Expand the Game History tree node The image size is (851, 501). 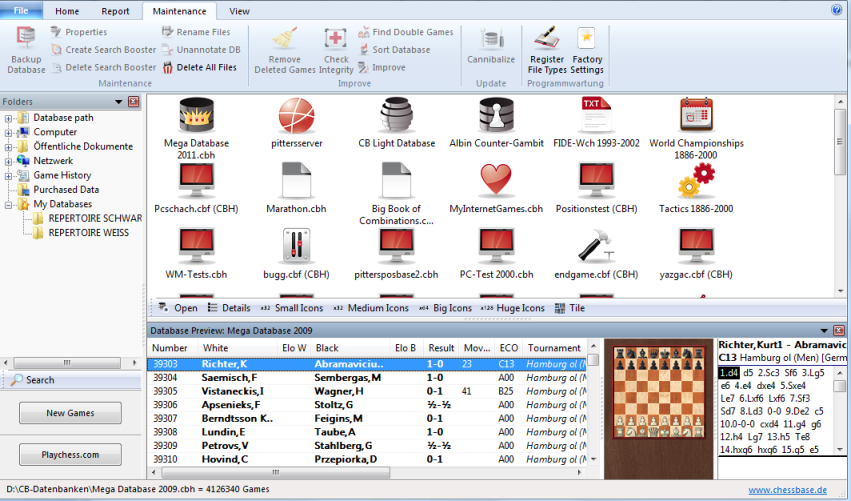pyautogui.click(x=8, y=175)
